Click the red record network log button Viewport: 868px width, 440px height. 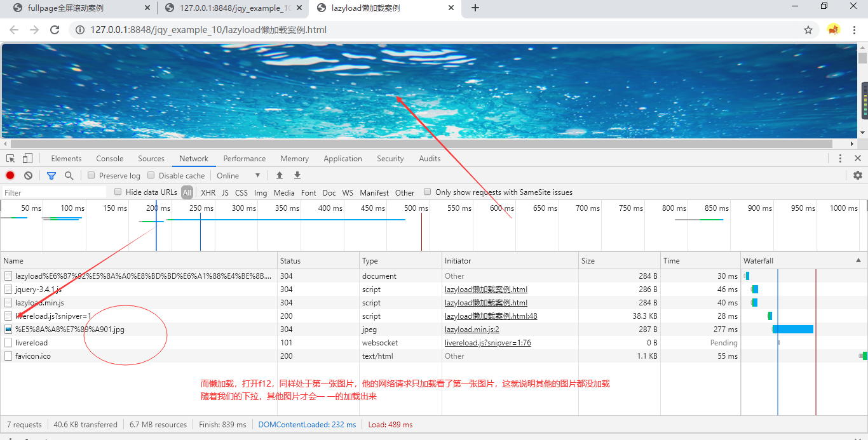tap(10, 176)
